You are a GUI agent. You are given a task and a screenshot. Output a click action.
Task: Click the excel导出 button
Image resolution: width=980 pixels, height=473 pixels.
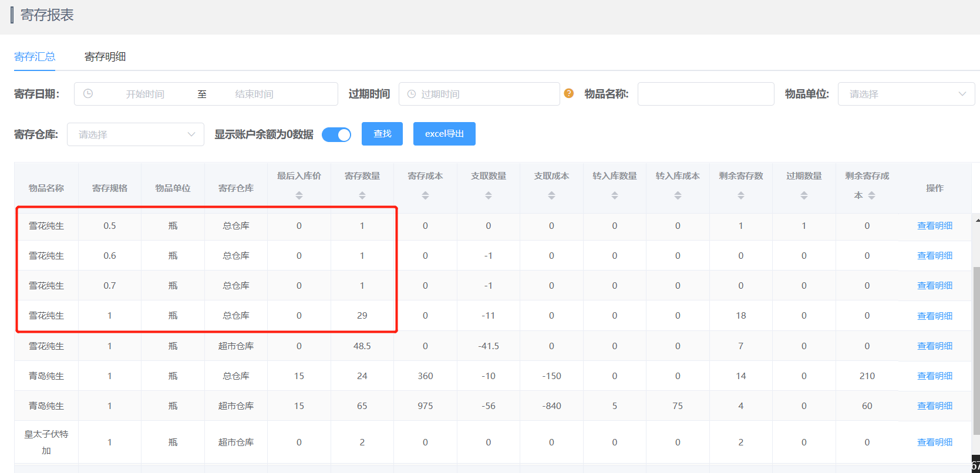[x=444, y=134]
